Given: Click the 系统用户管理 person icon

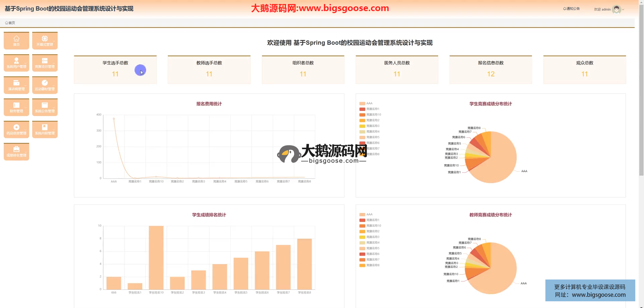Looking at the screenshot, I should point(16,61).
